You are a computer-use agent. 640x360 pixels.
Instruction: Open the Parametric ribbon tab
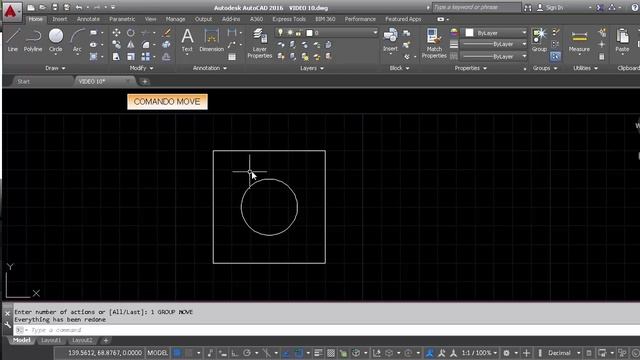click(122, 19)
